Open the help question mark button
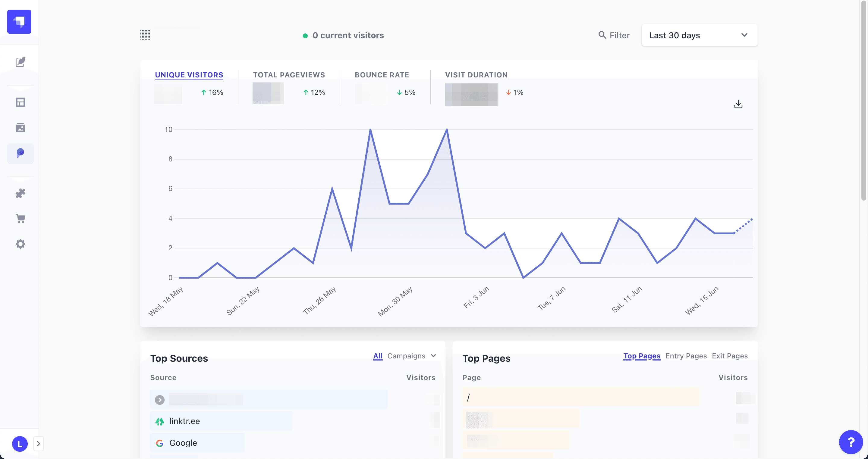 pos(851,442)
